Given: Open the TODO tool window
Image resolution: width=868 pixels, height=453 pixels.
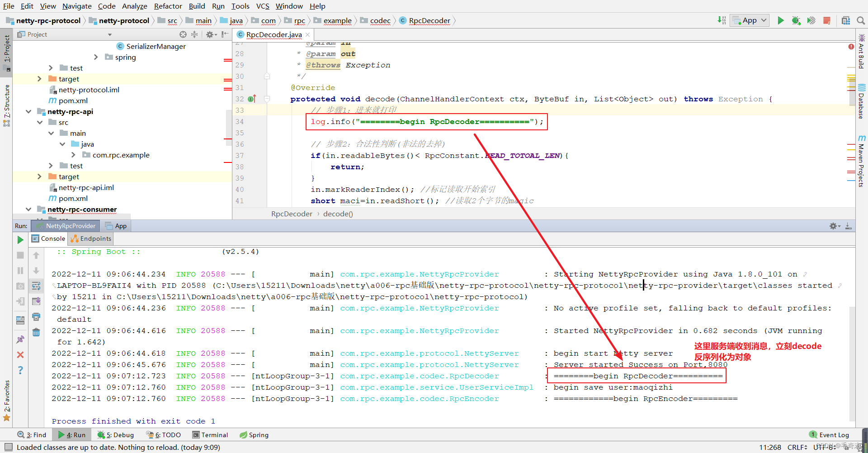Looking at the screenshot, I should (164, 435).
